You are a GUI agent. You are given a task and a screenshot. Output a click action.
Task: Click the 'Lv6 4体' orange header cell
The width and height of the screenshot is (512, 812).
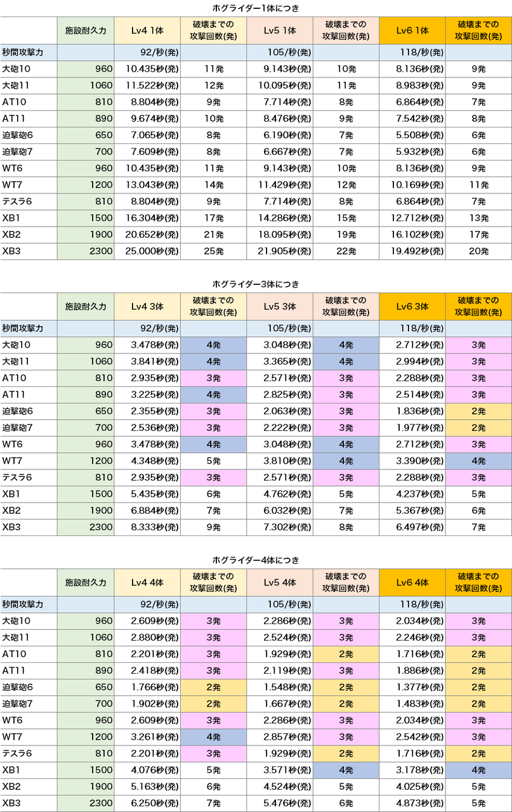[x=412, y=582]
